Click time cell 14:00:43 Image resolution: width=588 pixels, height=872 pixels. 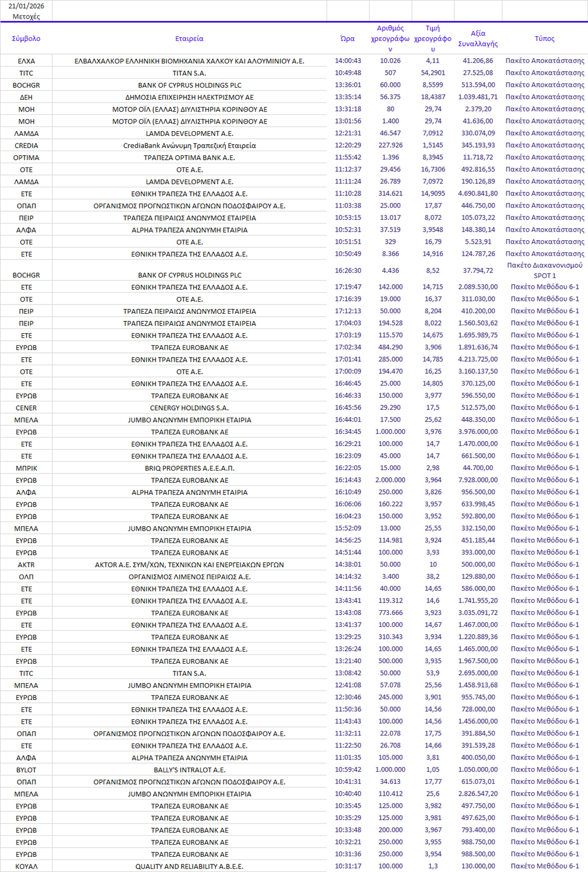click(x=348, y=61)
